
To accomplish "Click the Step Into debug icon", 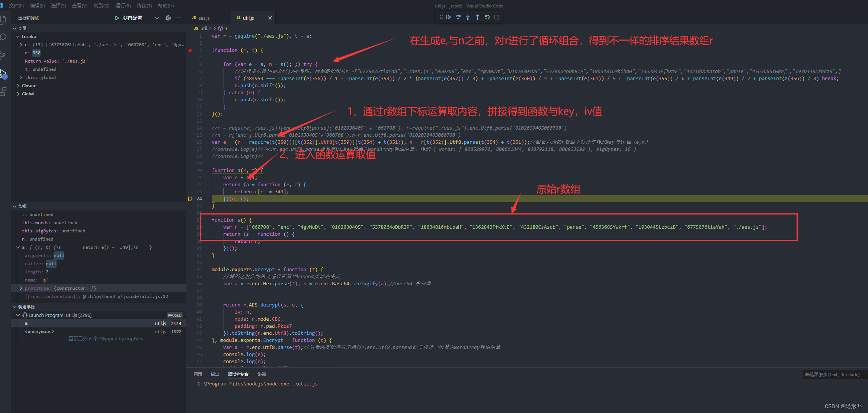I will click(468, 17).
